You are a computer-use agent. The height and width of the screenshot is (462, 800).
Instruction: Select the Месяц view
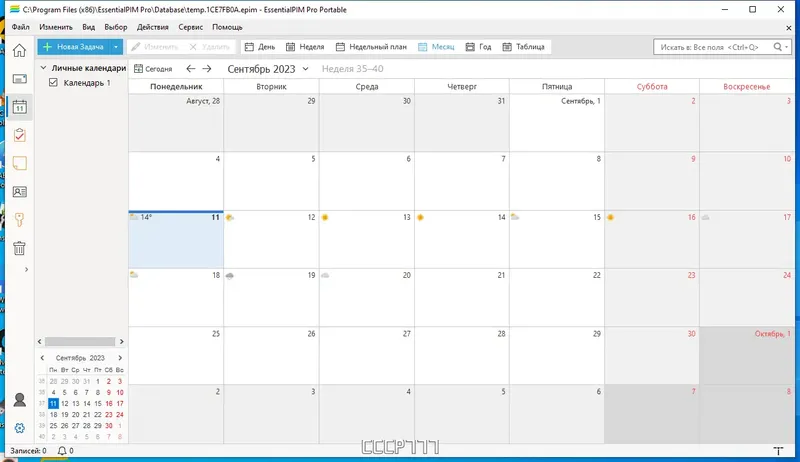(436, 47)
